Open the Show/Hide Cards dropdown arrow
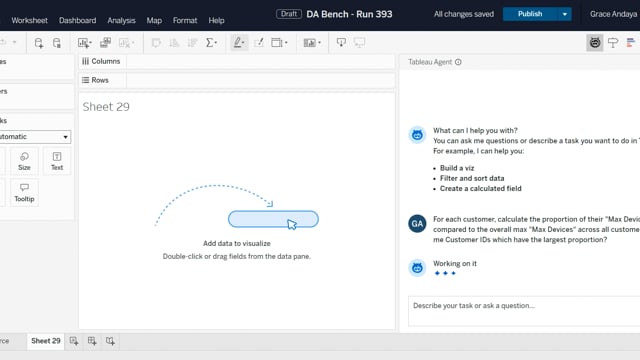Viewport: 640px width, 360px height. [x=319, y=43]
